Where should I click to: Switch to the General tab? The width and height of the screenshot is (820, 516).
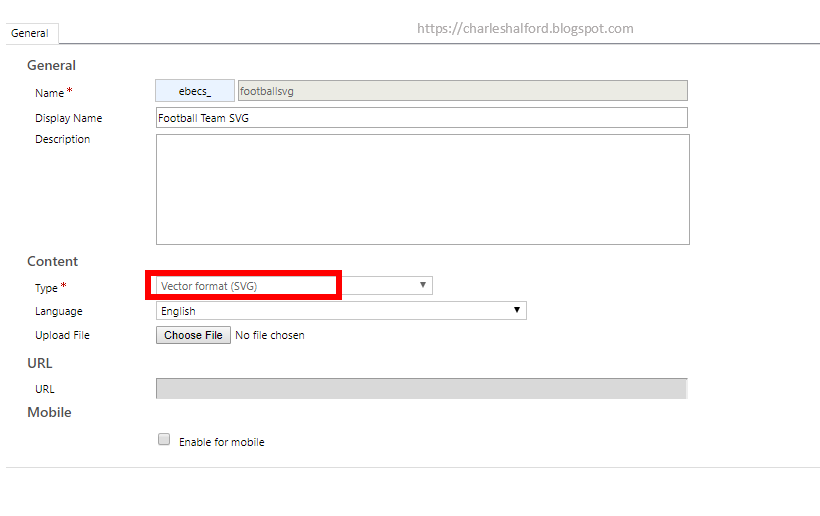tap(30, 33)
